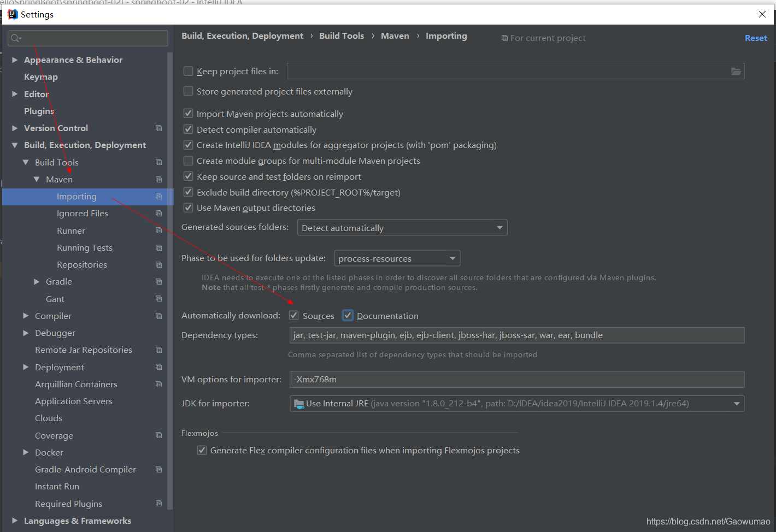The width and height of the screenshot is (776, 532).
Task: Open the Clouds settings page
Action: click(49, 418)
